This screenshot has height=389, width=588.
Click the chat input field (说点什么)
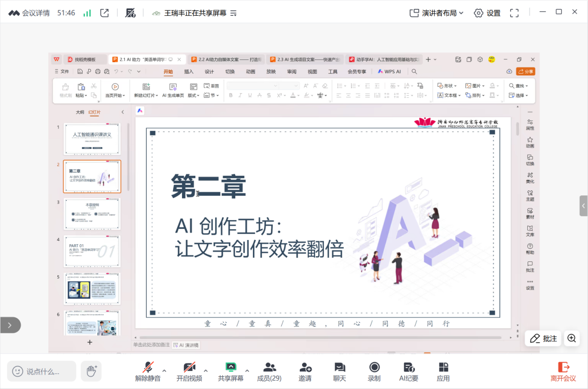click(43, 371)
